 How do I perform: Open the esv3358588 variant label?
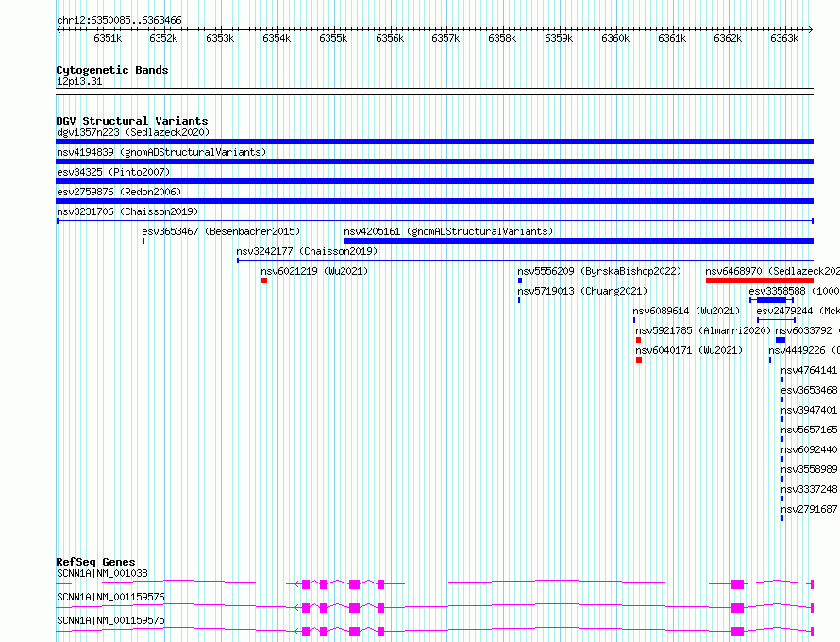[x=794, y=291]
